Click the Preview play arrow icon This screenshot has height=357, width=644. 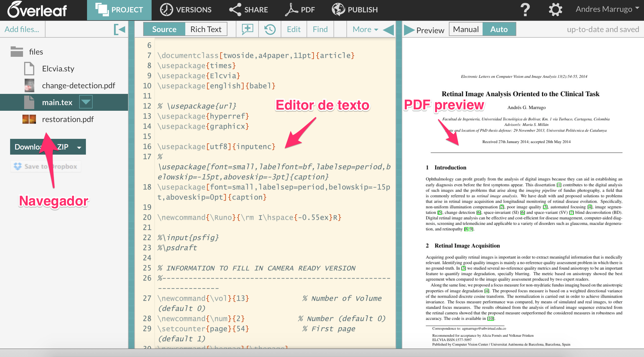click(409, 30)
